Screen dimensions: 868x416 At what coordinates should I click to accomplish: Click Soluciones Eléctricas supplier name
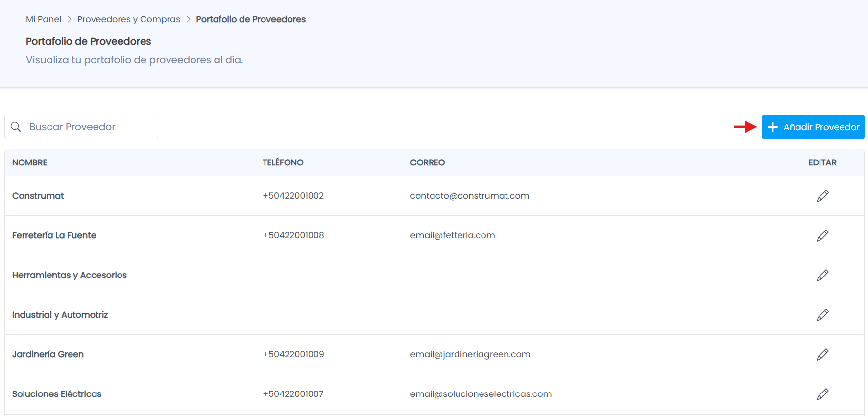point(57,394)
